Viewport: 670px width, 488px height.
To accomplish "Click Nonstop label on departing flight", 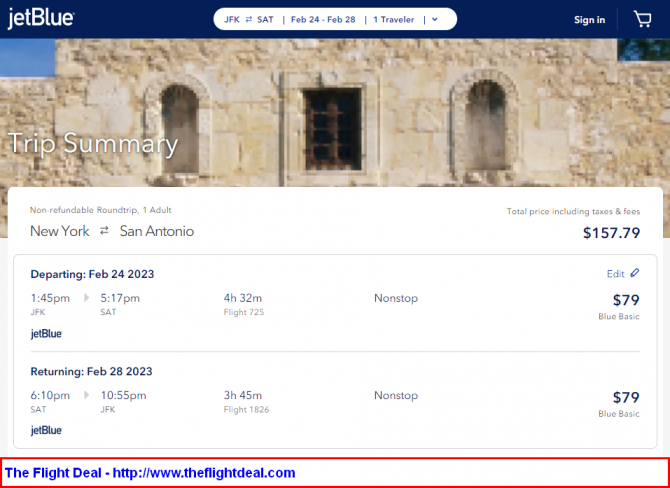I will pyautogui.click(x=396, y=298).
